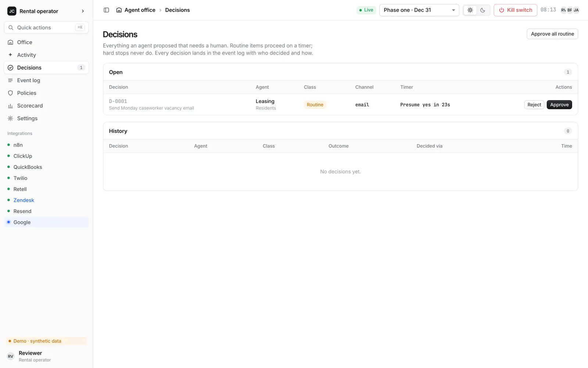Click Agent office breadcrumb link
This screenshot has width=588, height=368.
point(140,10)
